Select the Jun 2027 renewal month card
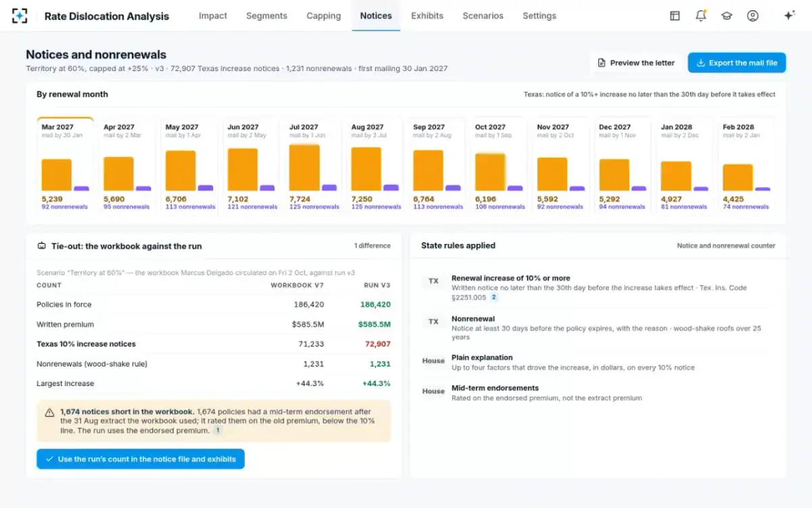812x508 pixels. [251, 166]
